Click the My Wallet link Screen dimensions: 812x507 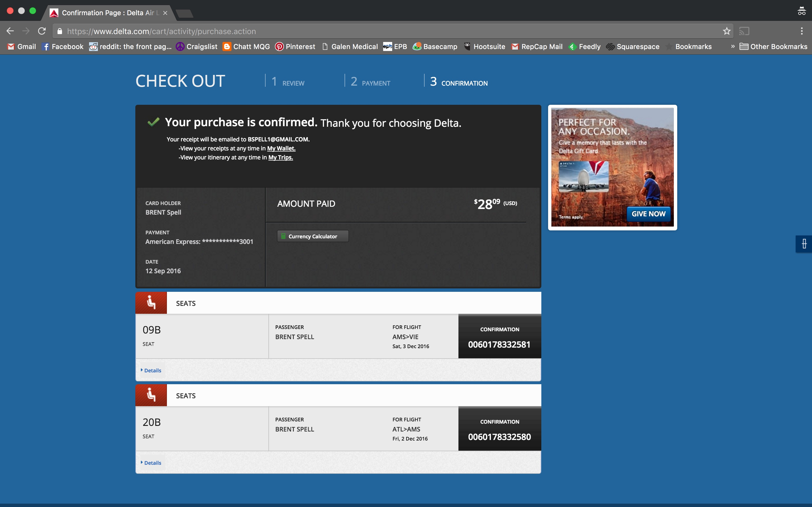point(281,148)
